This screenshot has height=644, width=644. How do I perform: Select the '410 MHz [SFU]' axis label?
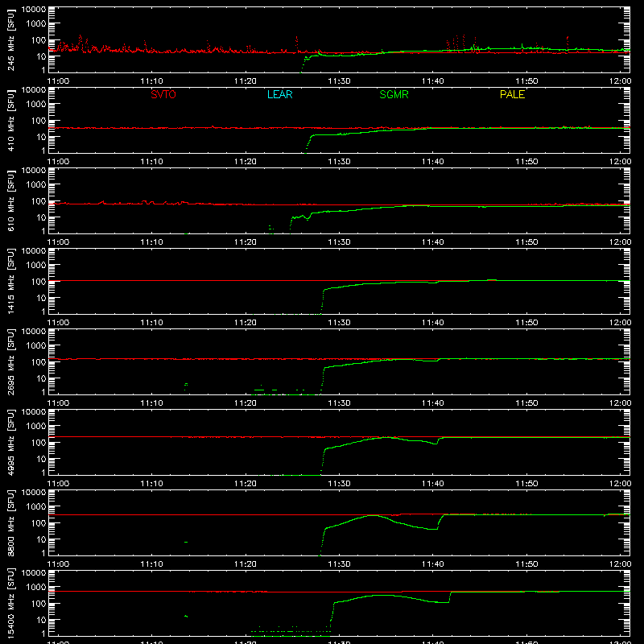[11, 120]
